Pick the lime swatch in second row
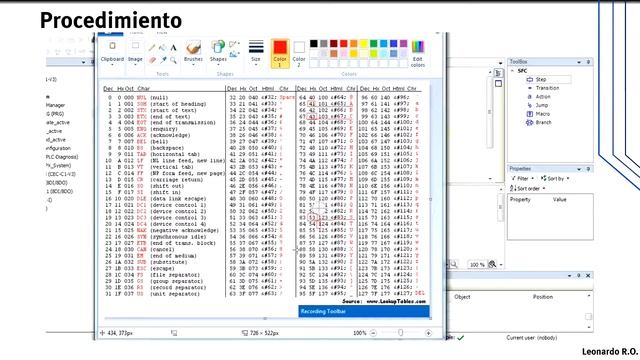Image resolution: width=640 pixels, height=360 pixels. click(373, 53)
